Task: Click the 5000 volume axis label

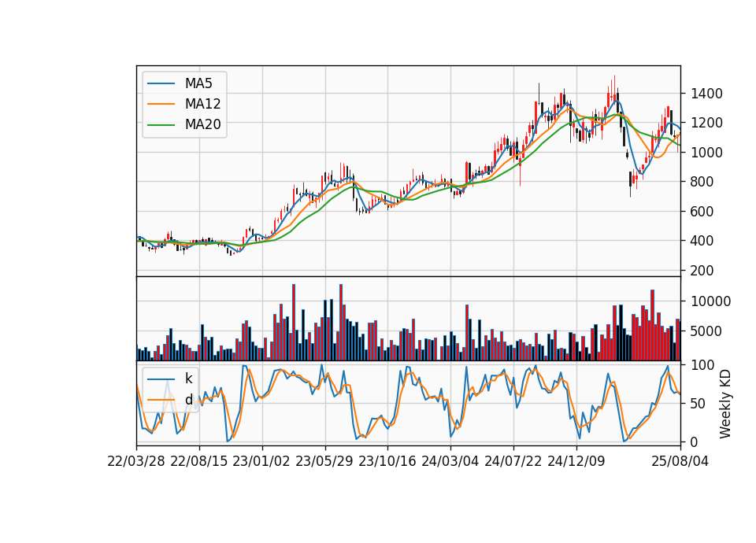Action: (x=706, y=331)
